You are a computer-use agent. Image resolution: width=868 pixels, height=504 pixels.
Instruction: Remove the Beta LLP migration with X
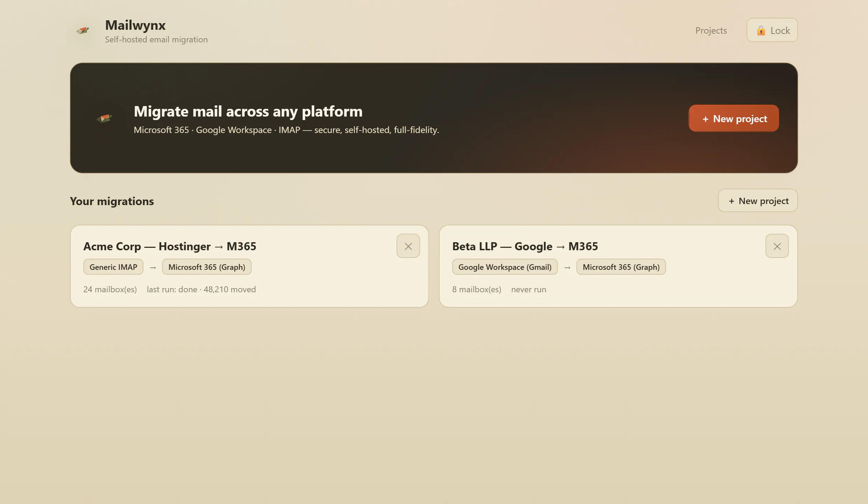pyautogui.click(x=777, y=246)
